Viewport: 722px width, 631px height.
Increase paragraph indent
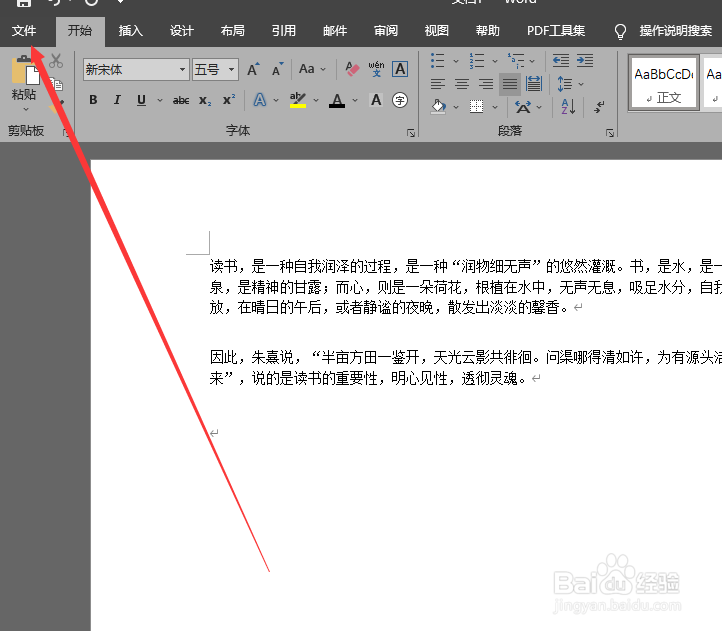click(585, 60)
